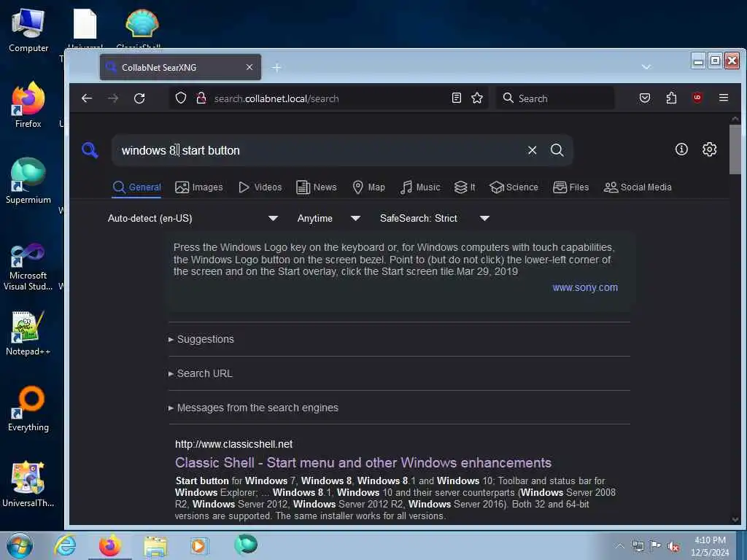Select the UniversalTh... desktop shortcut
Screen dimensions: 747x560
pyautogui.click(x=28, y=484)
